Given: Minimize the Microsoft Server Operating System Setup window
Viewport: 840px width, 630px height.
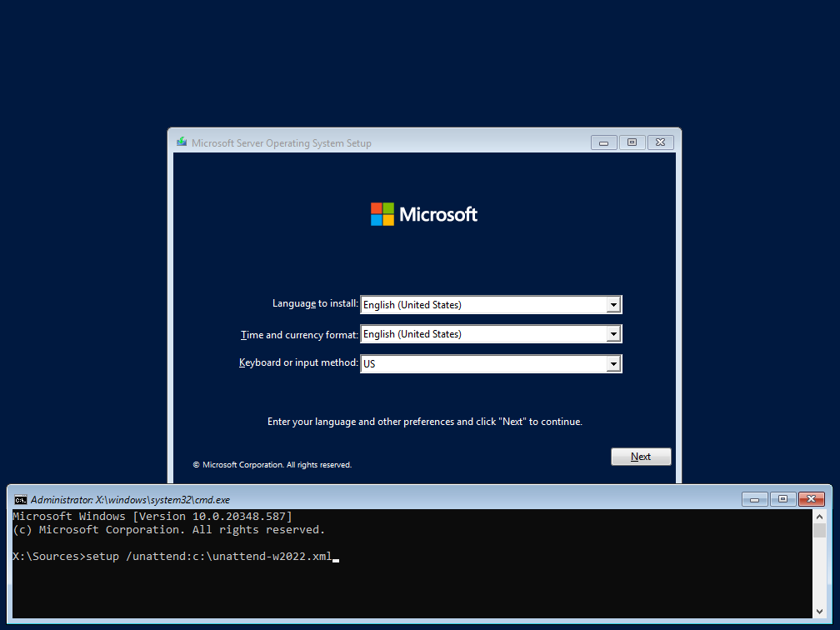Looking at the screenshot, I should coord(604,142).
